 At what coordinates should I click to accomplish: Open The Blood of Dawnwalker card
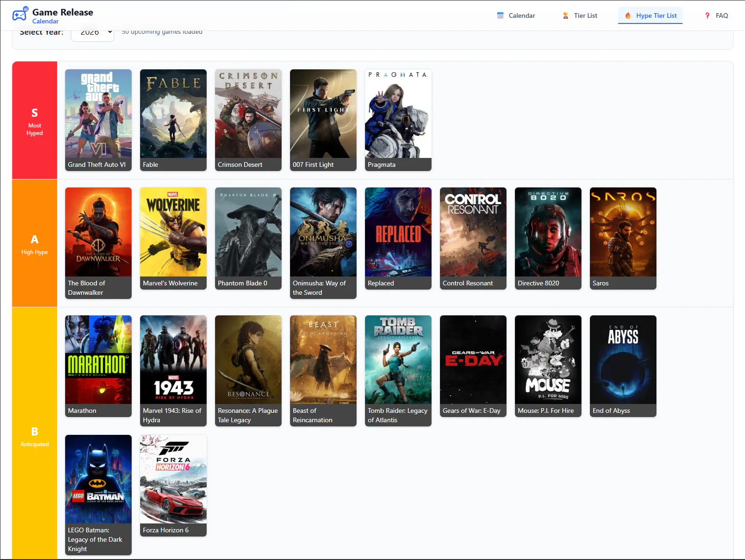click(x=98, y=243)
